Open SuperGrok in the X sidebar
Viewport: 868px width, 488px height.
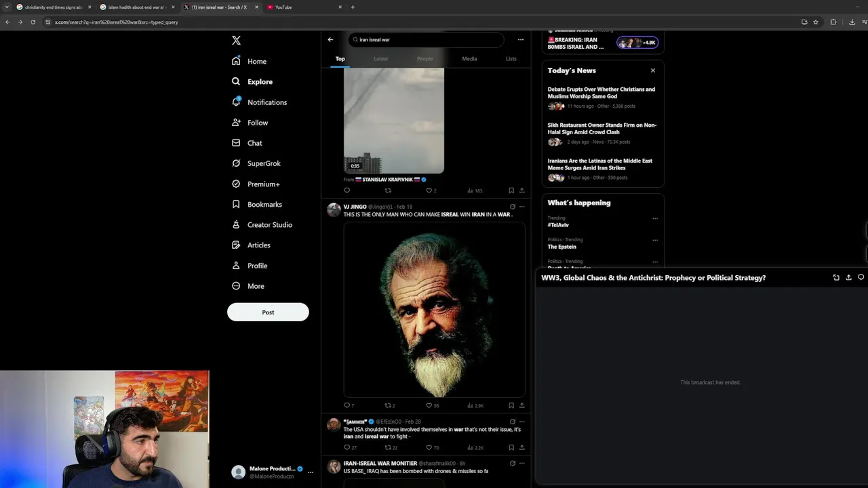pyautogui.click(x=256, y=163)
